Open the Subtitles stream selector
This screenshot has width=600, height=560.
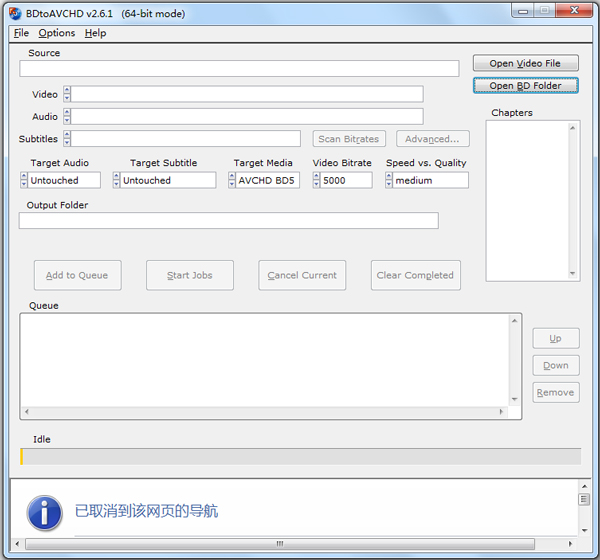[186, 139]
